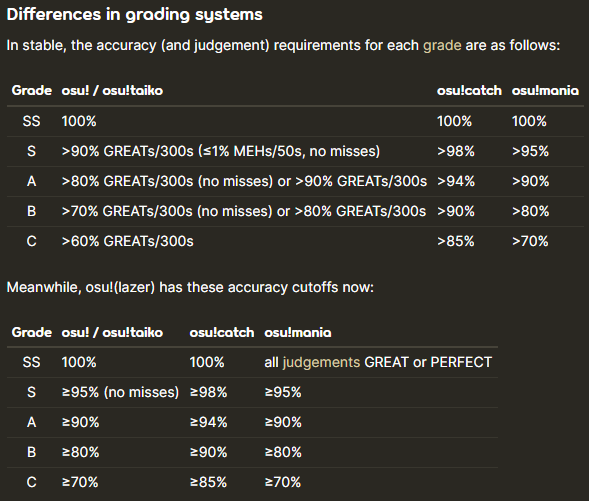Click the '>60% GREATs/300s' cell
The image size is (589, 501).
[127, 241]
